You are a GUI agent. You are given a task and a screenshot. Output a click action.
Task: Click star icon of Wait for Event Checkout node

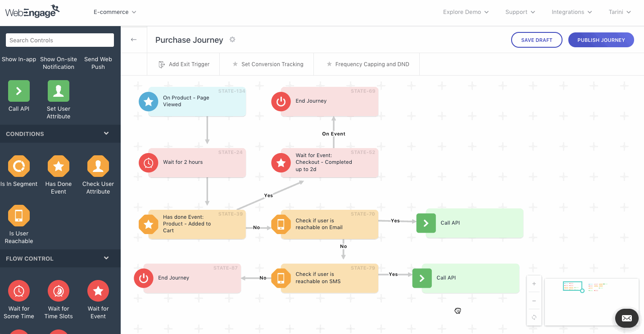tap(281, 162)
